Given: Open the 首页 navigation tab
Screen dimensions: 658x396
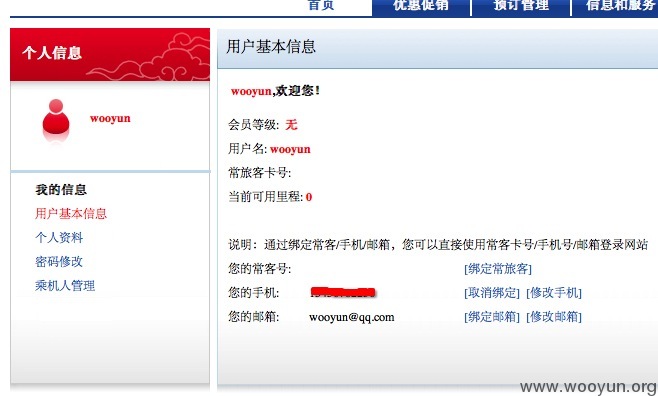Looking at the screenshot, I should click(321, 5).
